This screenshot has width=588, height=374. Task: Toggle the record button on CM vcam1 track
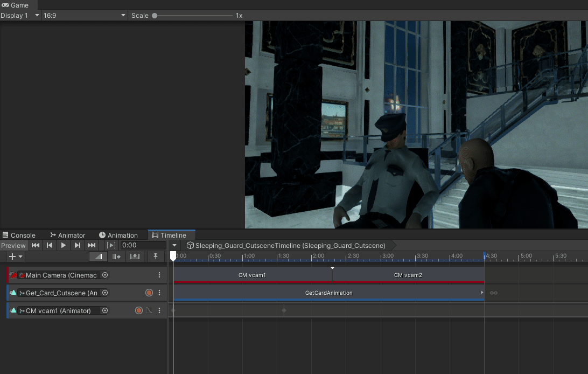[138, 310]
